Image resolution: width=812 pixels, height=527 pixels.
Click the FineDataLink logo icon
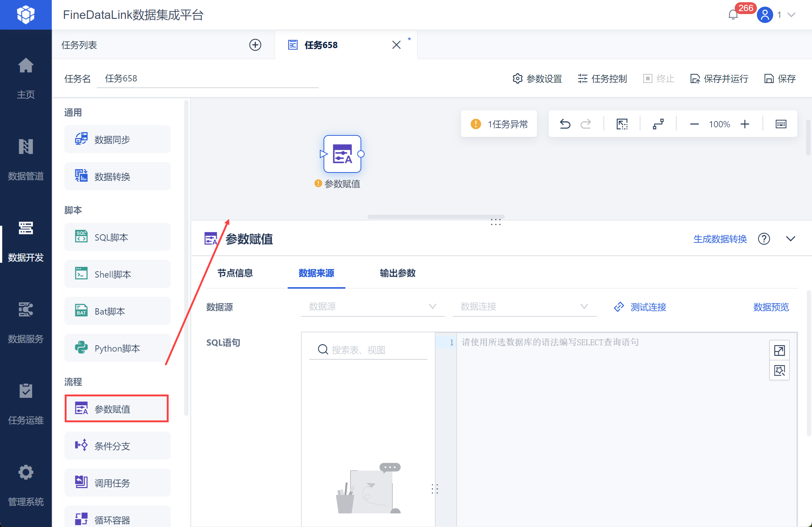point(26,15)
